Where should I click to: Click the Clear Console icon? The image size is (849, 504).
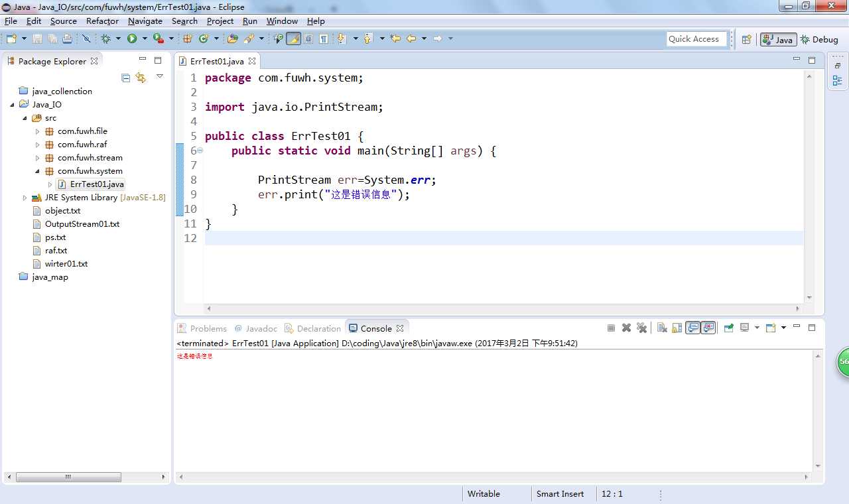tap(662, 328)
